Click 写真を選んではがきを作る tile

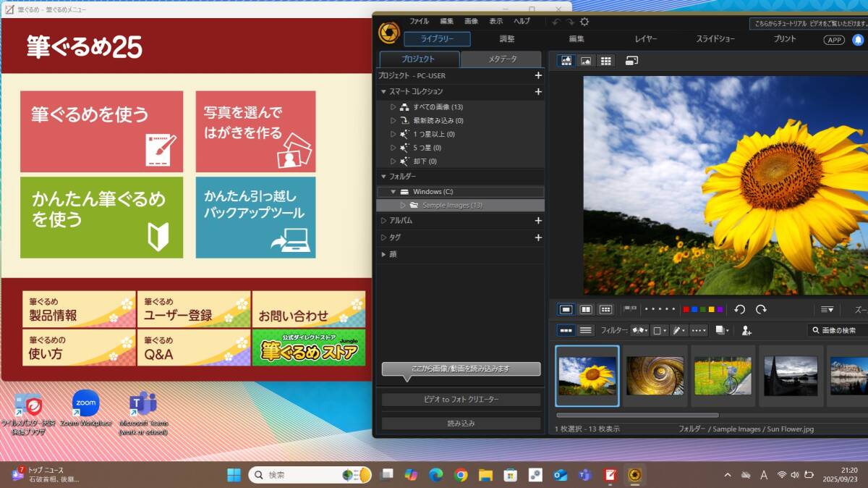pyautogui.click(x=255, y=131)
